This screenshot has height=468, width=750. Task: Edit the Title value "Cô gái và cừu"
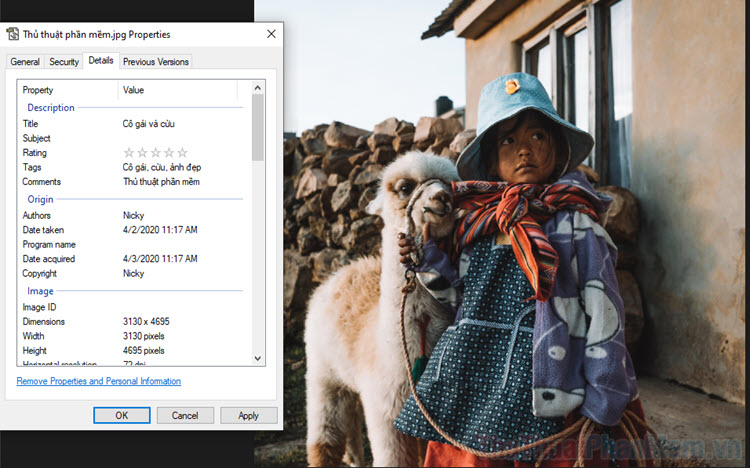click(x=149, y=124)
